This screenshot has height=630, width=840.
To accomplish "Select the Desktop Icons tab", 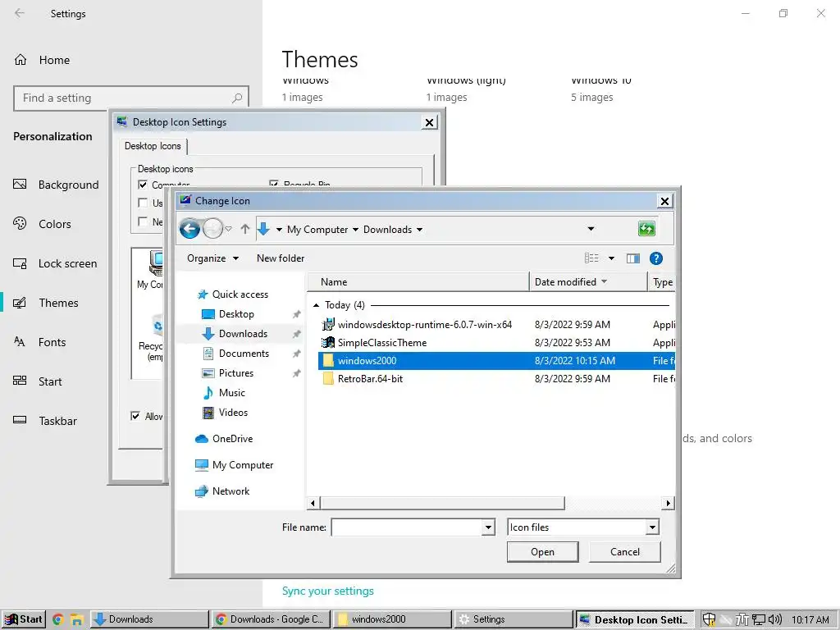I will click(x=153, y=146).
